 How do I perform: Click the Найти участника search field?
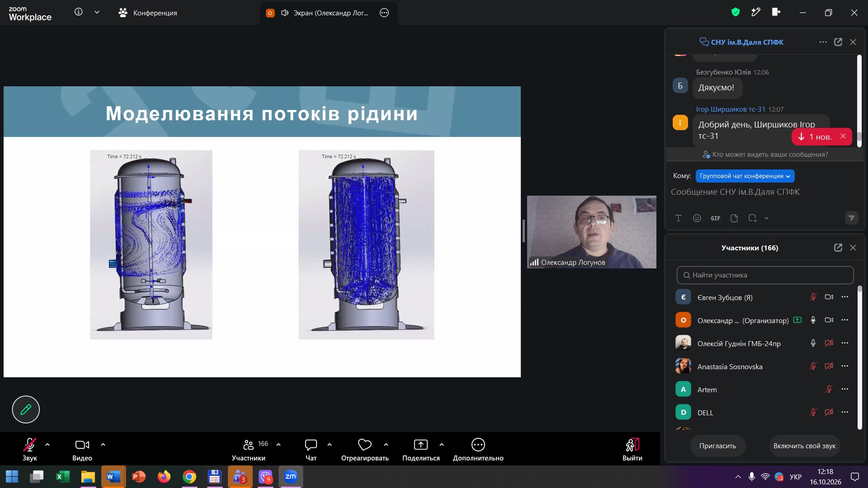point(765,275)
